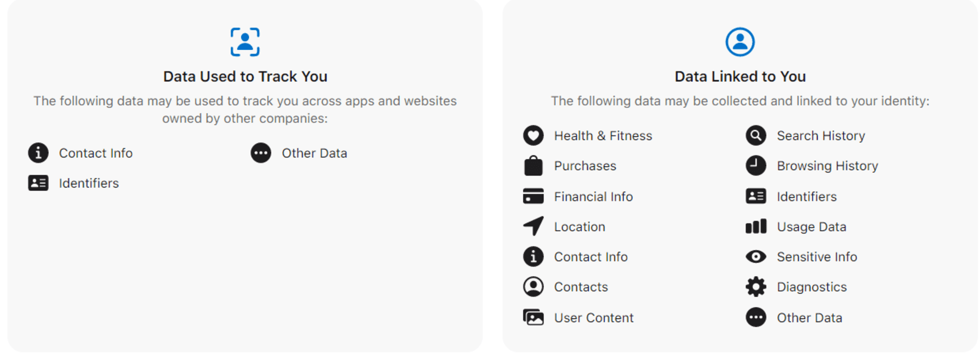Click the Financial Info credit card icon

tap(533, 196)
